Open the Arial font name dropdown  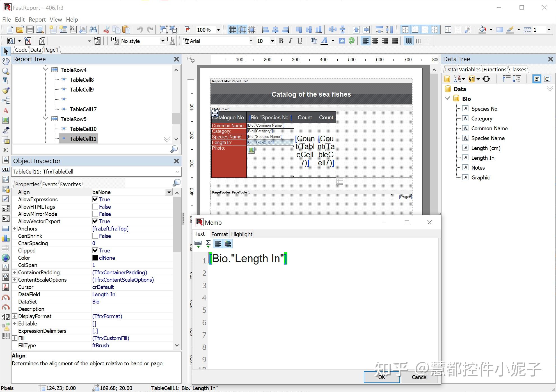click(x=251, y=41)
